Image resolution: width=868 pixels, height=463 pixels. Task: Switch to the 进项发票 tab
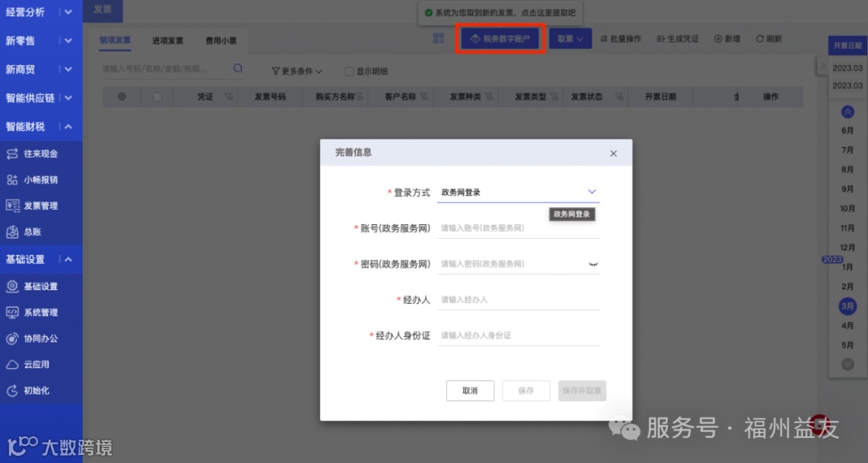pos(168,40)
